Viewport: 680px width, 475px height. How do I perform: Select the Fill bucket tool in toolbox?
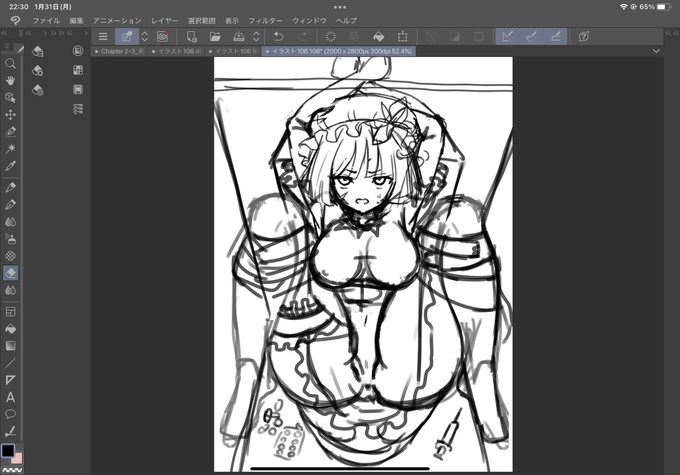(10, 329)
